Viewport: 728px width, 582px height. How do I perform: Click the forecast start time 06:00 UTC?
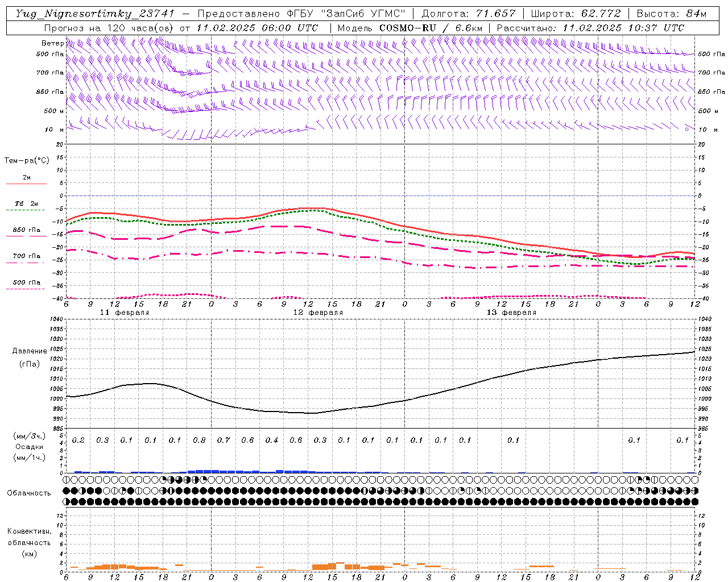pos(289,28)
